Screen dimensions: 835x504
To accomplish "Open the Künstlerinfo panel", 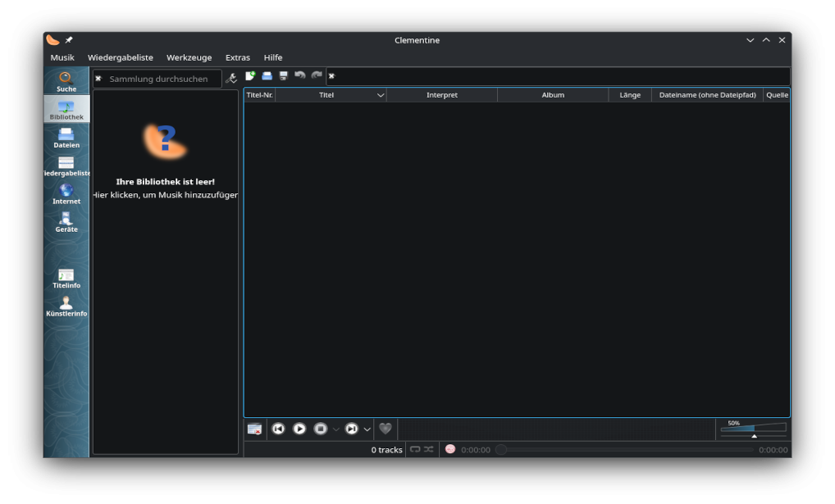I will (66, 306).
